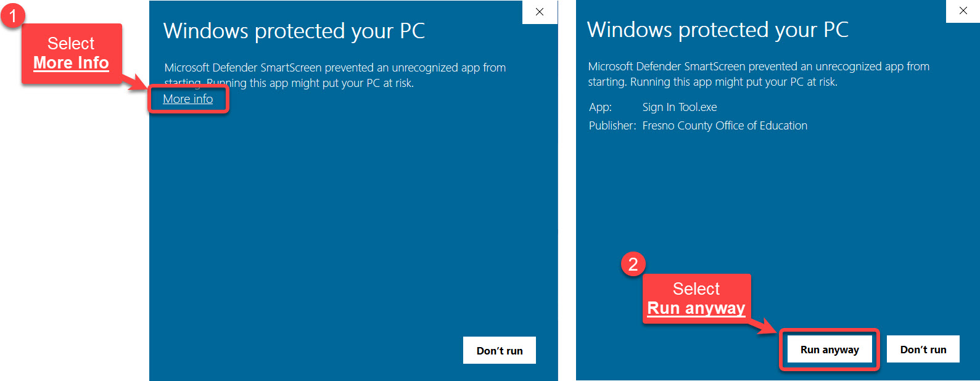Click the 'Sign In Tool.exe' app name

click(x=679, y=107)
